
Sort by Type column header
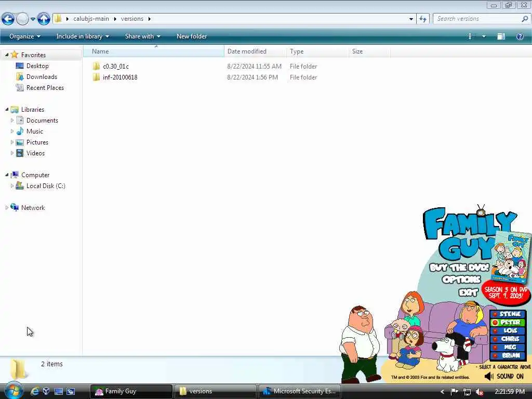(x=317, y=51)
